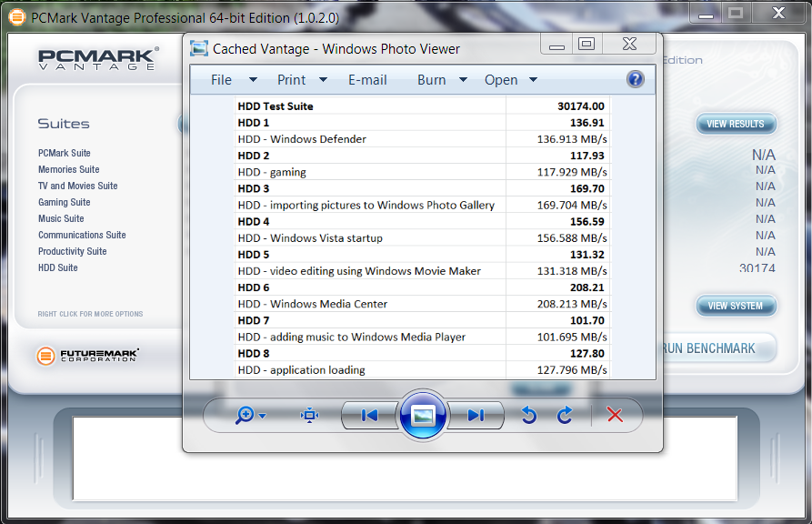The width and height of the screenshot is (812, 524).
Task: Click the PCMark Vantage title bar icon
Action: (16, 17)
